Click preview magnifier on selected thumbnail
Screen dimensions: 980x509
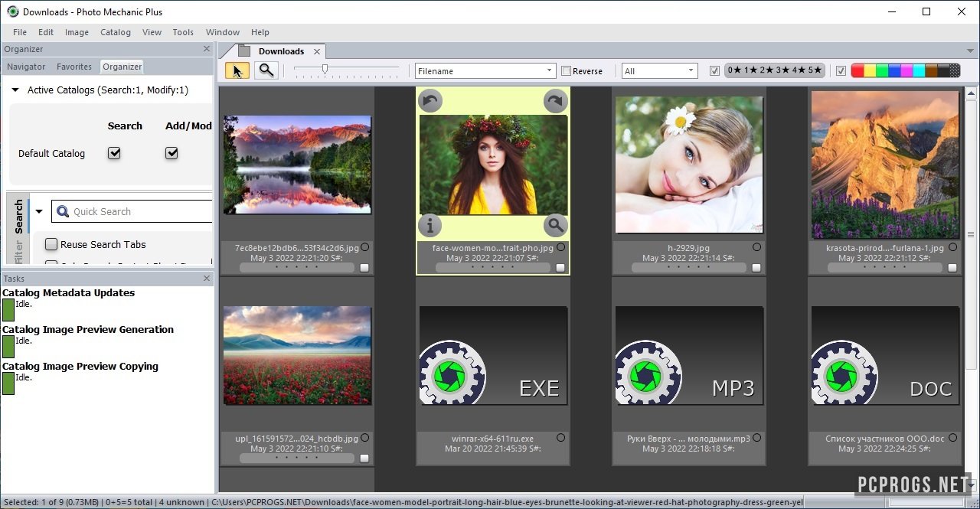tap(555, 225)
